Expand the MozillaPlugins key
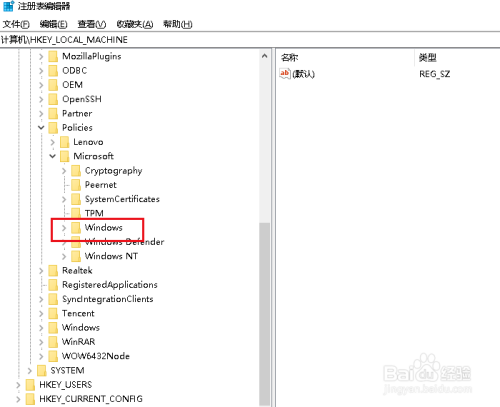This screenshot has width=500, height=407. 41,56
